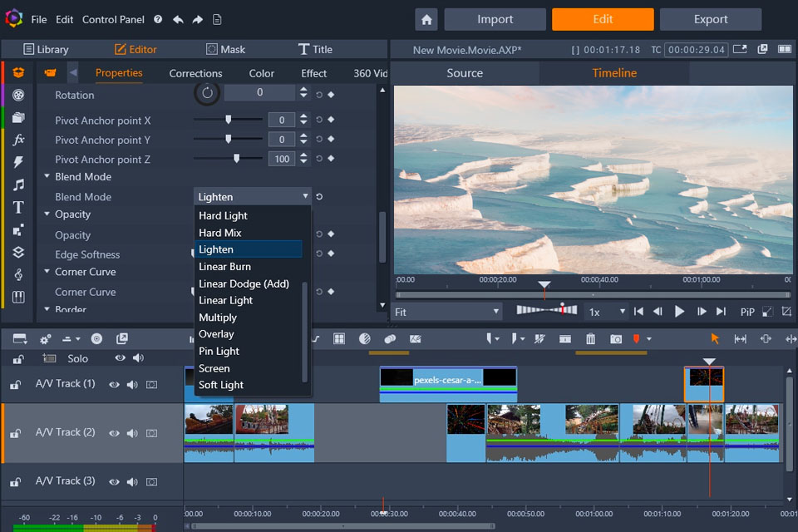The height and width of the screenshot is (532, 798).
Task: Mute audio of A/V Track (1)
Action: click(x=132, y=384)
